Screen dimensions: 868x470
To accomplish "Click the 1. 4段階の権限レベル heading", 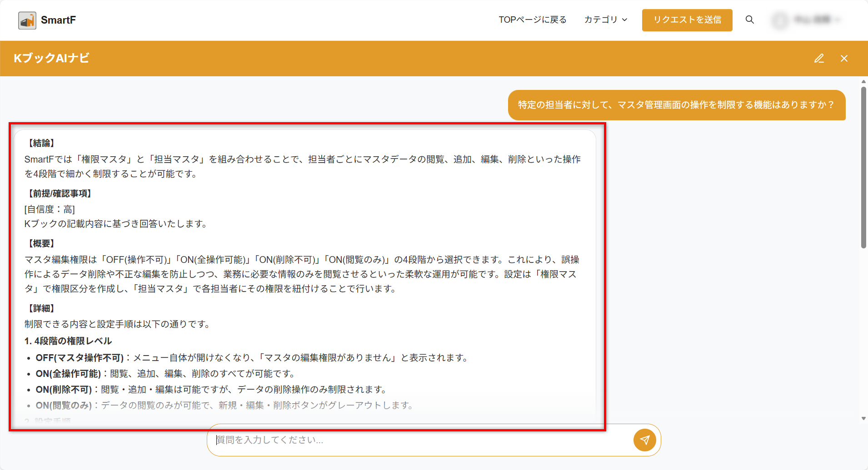I will [68, 341].
